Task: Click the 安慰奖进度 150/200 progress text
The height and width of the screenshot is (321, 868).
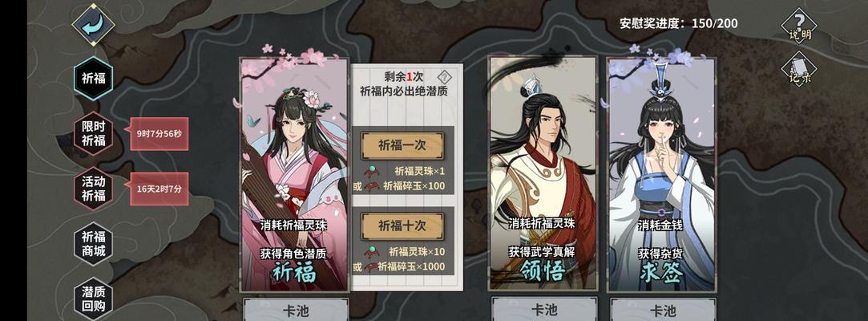Action: pyautogui.click(x=678, y=23)
